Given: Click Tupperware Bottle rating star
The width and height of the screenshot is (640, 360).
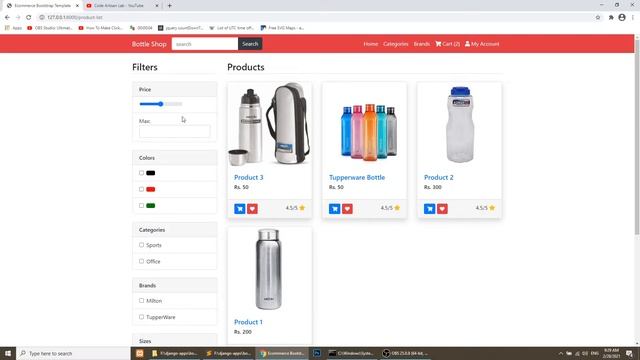Looking at the screenshot, I should (397, 208).
